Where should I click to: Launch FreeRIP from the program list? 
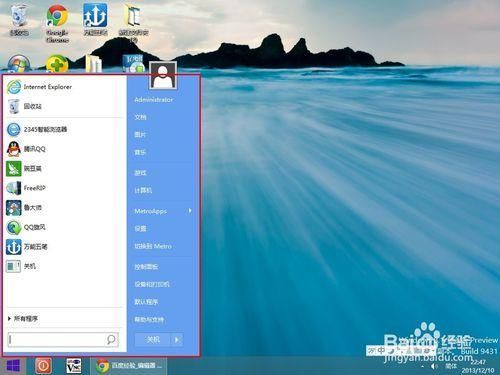[x=26, y=188]
